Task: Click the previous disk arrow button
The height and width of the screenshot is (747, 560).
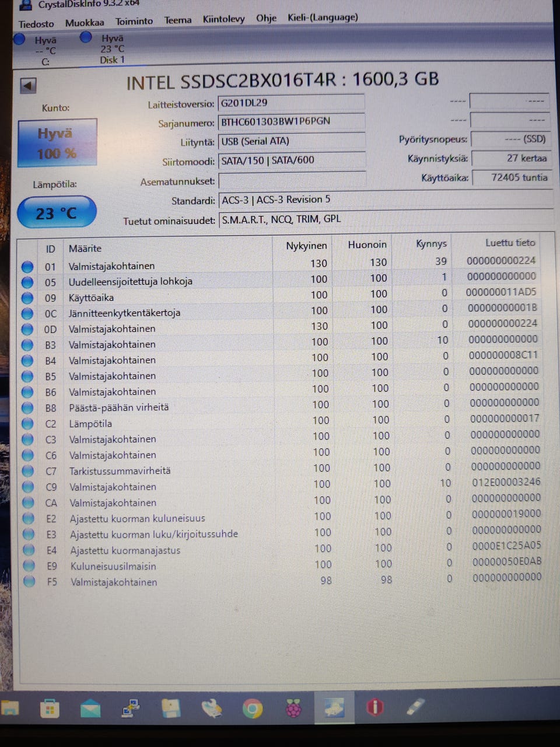Action: [28, 85]
